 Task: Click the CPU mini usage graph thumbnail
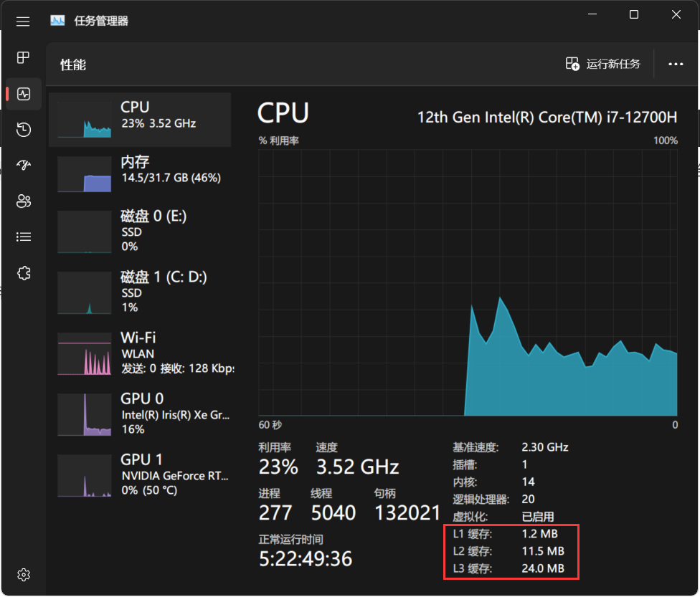(x=85, y=120)
